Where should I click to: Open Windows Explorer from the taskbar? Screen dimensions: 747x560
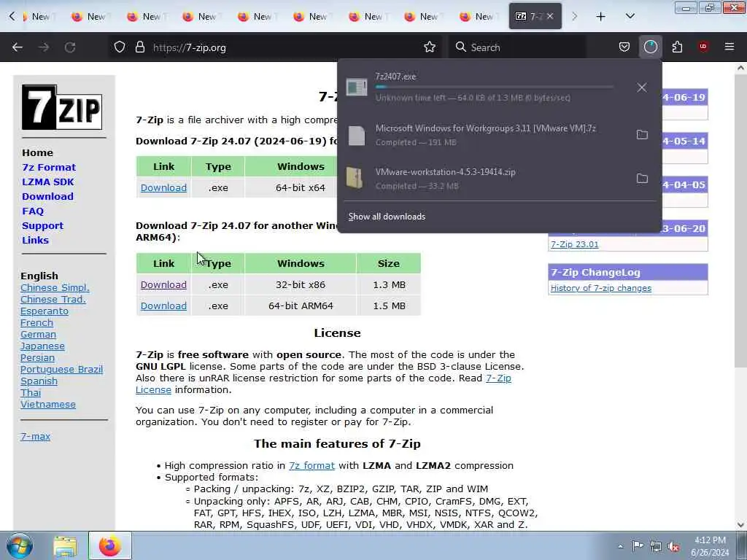(65, 547)
